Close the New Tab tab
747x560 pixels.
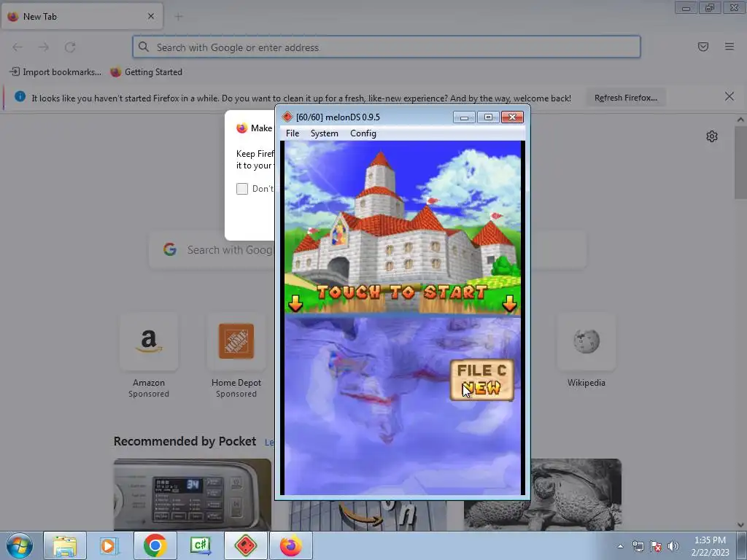coord(151,16)
